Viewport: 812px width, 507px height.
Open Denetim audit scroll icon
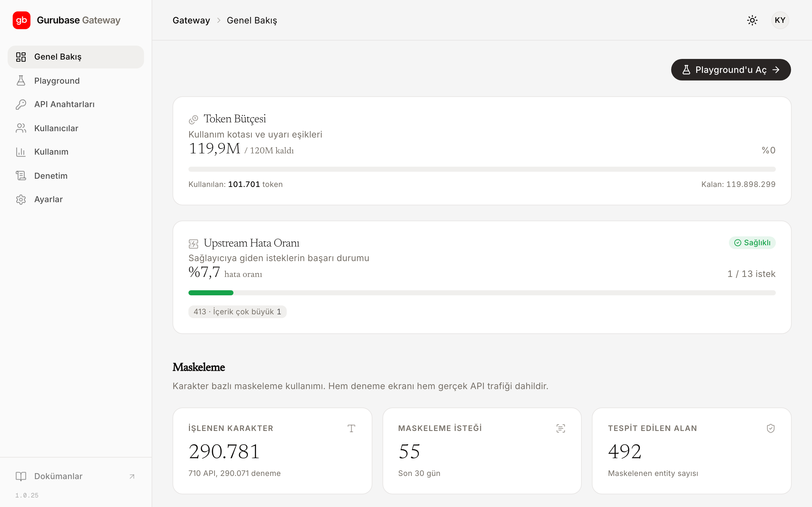[x=21, y=176]
